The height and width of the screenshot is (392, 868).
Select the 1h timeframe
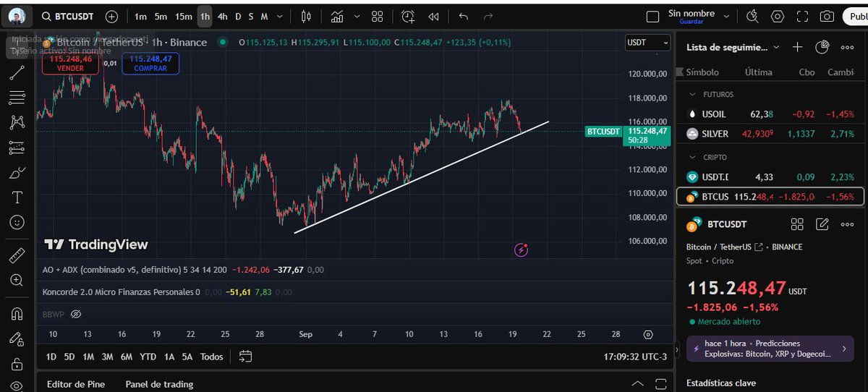205,16
